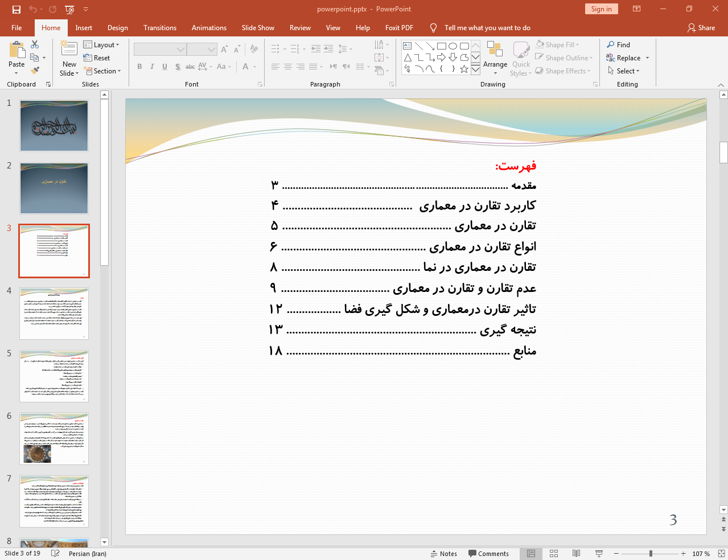Switch to Slide Sorter view icon
Screen dimensions: 728x560
tap(553, 554)
